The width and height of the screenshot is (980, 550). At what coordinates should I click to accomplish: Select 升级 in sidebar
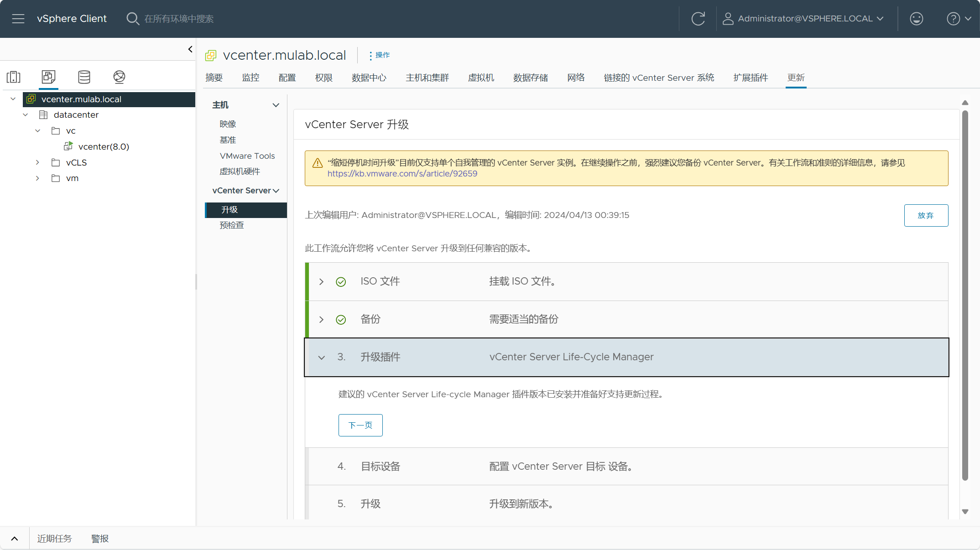pos(246,210)
